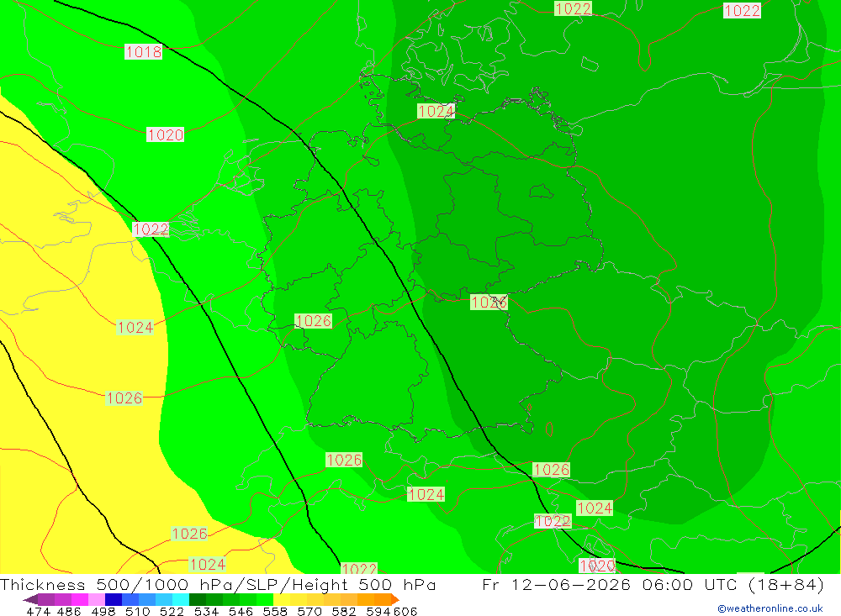841x616 pixels.
Task: Click the legend value 522
Action: click(172, 611)
